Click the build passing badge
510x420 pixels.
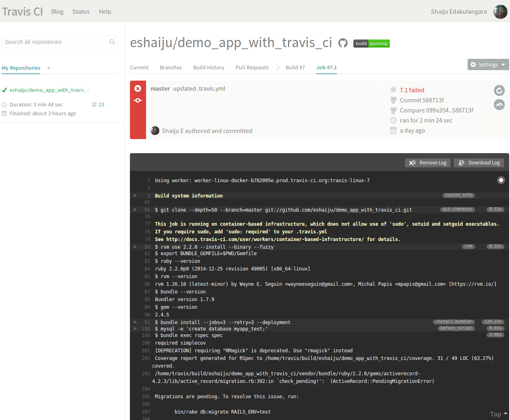[x=371, y=44]
